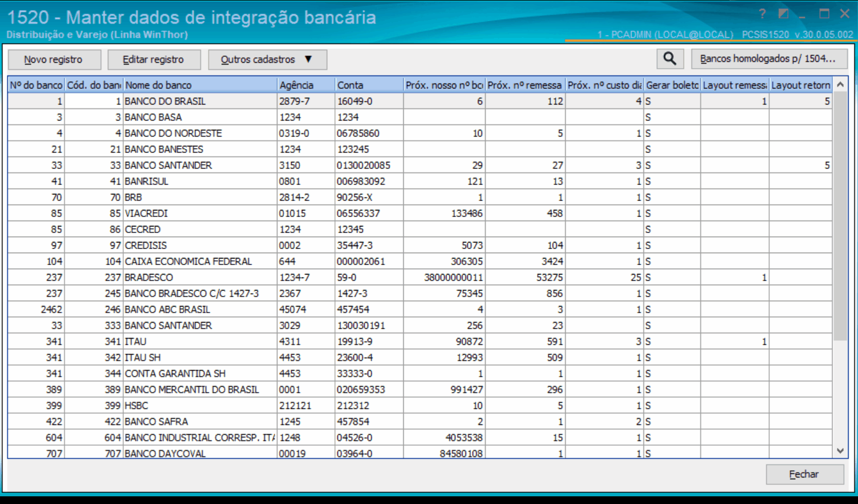The image size is (858, 504).
Task: Select the BANCO ABC BRASIL row
Action: [420, 309]
